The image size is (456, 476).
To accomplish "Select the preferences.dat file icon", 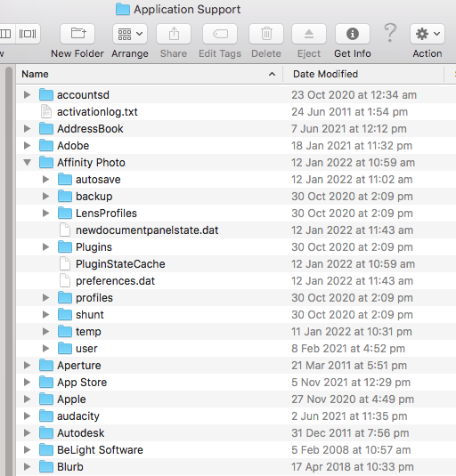I will pos(65,280).
